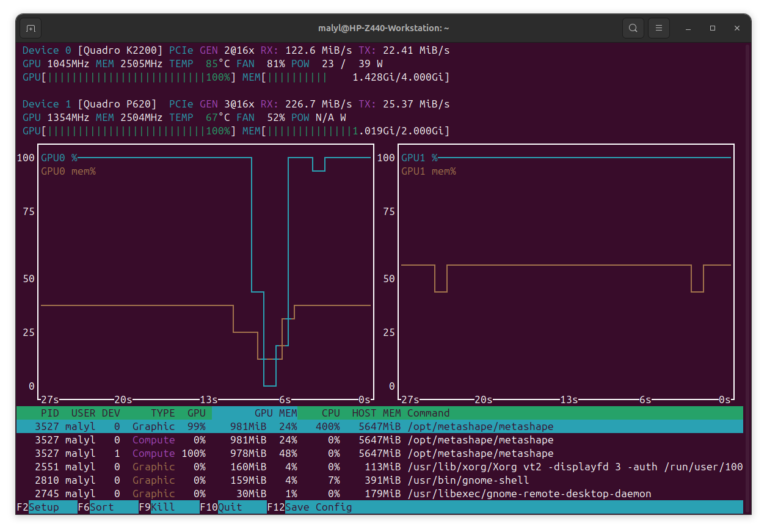Viewport: 767px width, 532px height.
Task: Close the terminal window
Action: (x=737, y=28)
